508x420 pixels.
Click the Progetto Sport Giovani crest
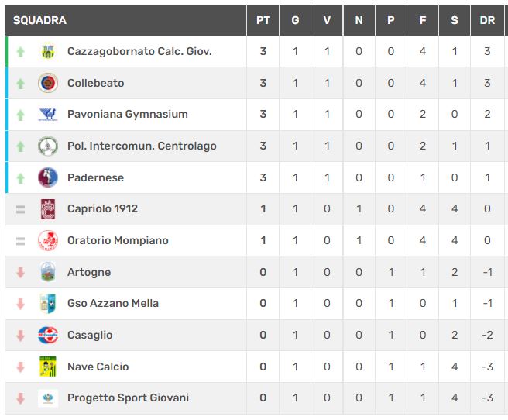pyautogui.click(x=47, y=398)
